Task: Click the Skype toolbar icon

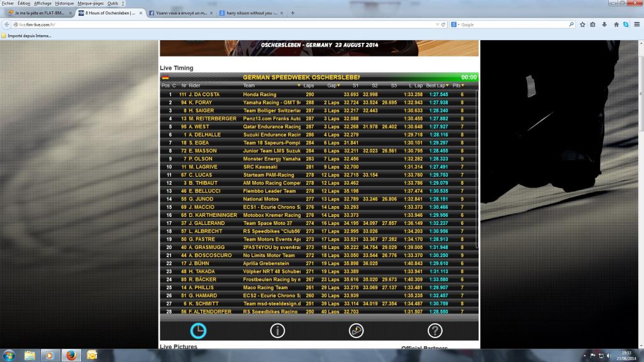Action: coord(626,25)
